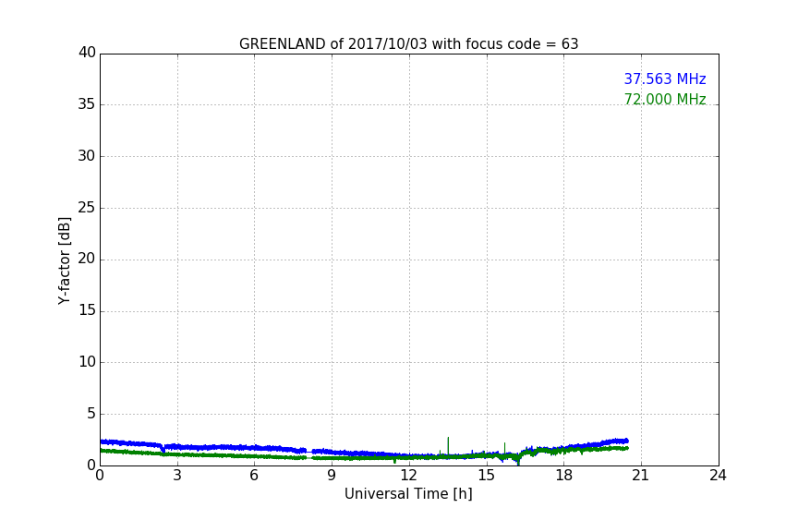798x532 pixels.
Task: Click the y-axis tick label '15'
Action: pos(87,310)
